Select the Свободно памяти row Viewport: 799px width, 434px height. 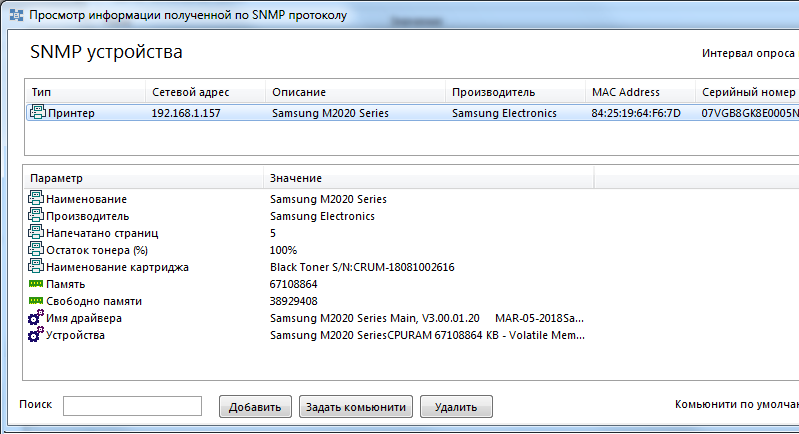pyautogui.click(x=94, y=302)
